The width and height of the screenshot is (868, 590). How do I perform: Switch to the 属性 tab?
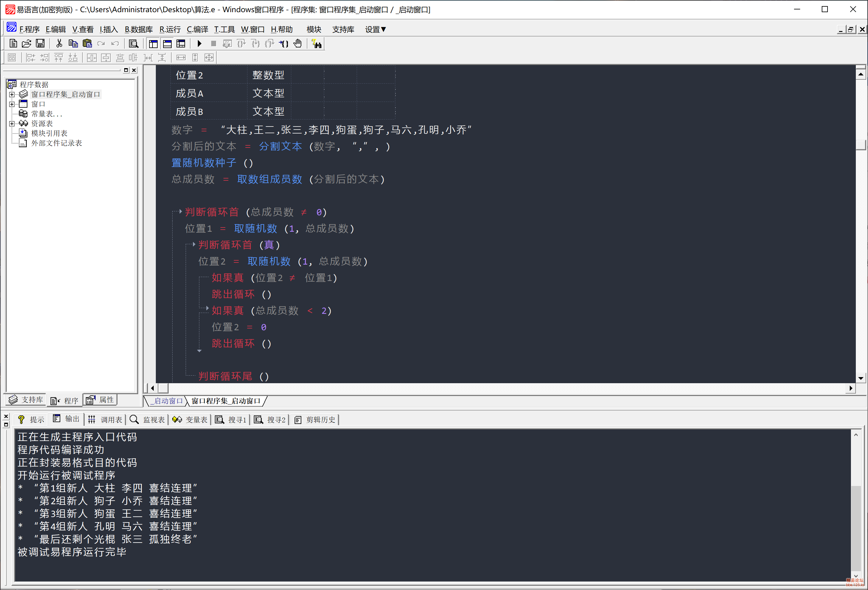(x=100, y=400)
